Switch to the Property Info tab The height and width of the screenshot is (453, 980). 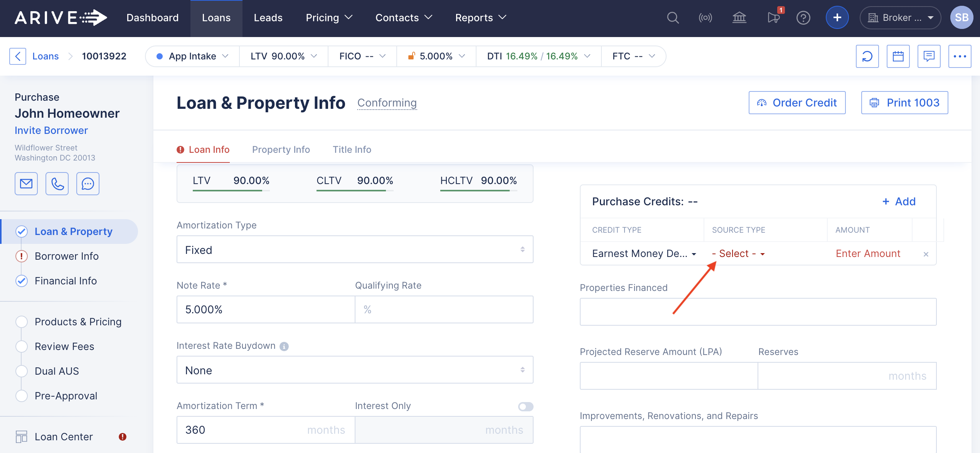(x=281, y=150)
